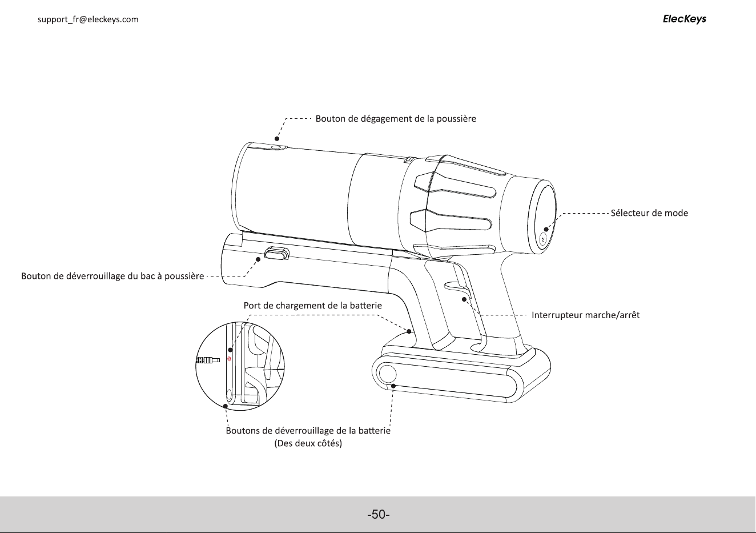Click the circular battery release button on battery
This screenshot has height=533, width=756.
pyautogui.click(x=385, y=374)
